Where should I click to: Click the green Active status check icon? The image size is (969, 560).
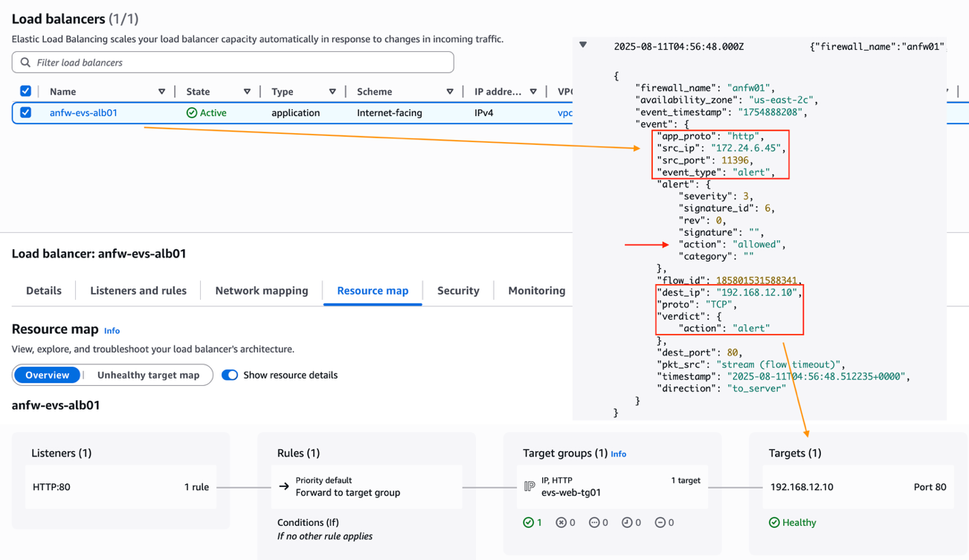pos(192,113)
